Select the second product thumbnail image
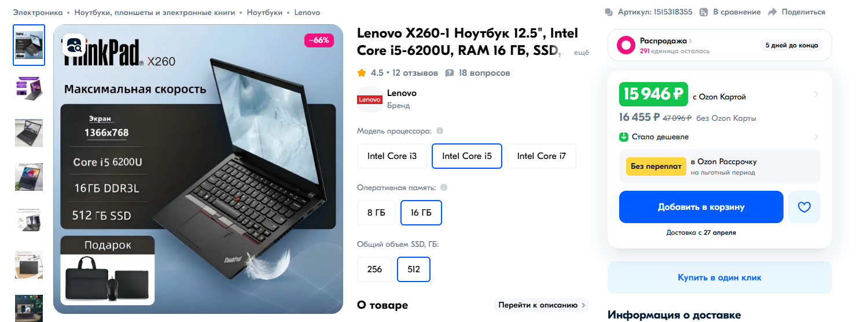 [29, 88]
